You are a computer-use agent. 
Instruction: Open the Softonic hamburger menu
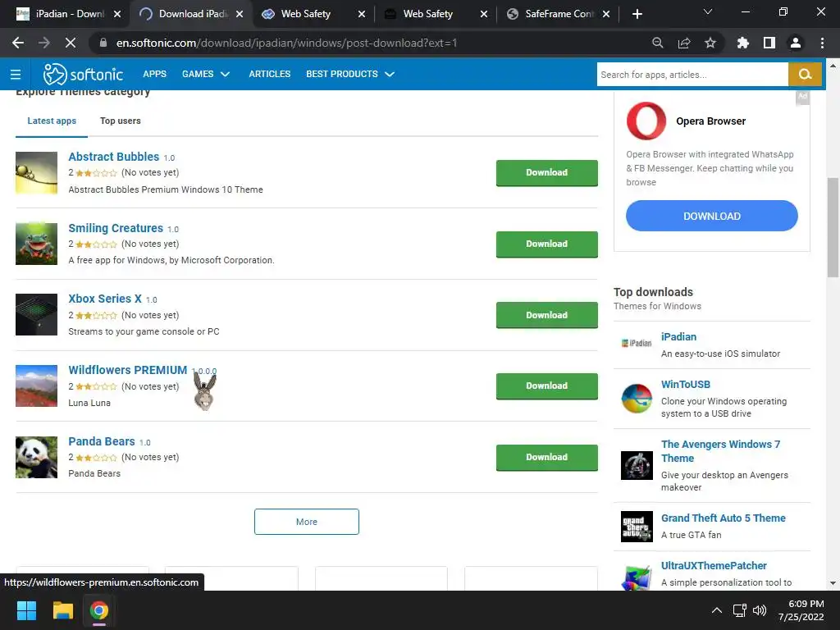click(x=16, y=75)
